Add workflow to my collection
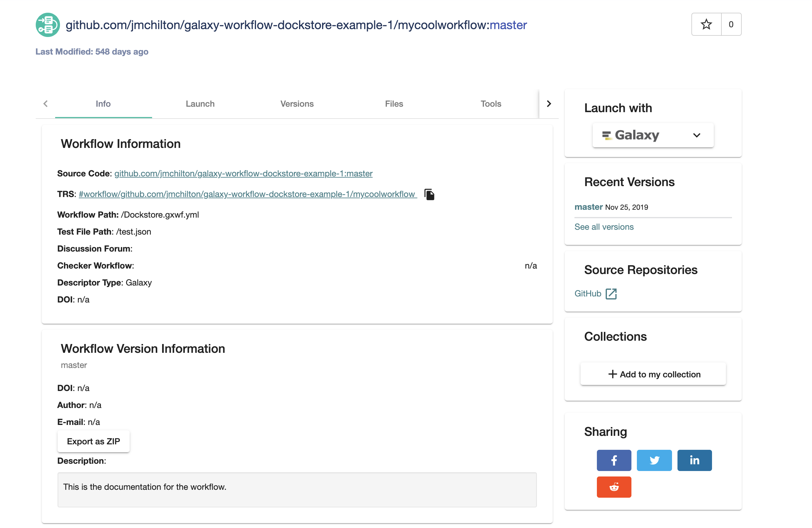The width and height of the screenshot is (812, 528). pyautogui.click(x=653, y=374)
